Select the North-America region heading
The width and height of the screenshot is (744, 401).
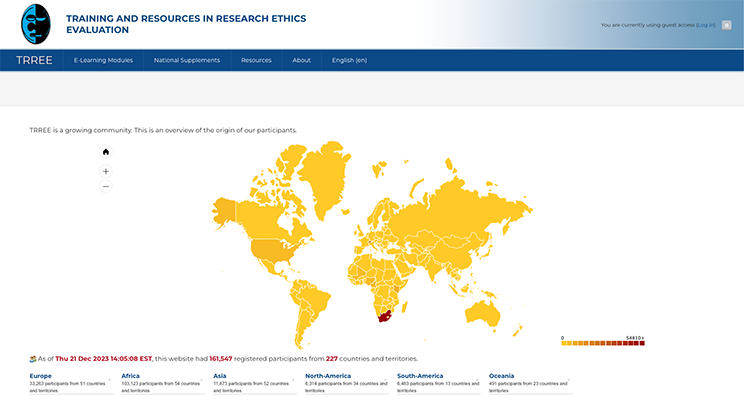point(327,375)
